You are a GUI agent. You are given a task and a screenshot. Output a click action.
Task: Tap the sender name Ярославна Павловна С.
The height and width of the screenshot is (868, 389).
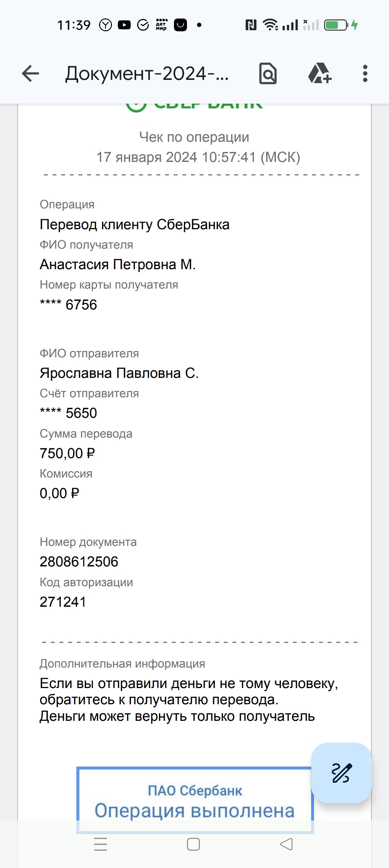coord(119,373)
